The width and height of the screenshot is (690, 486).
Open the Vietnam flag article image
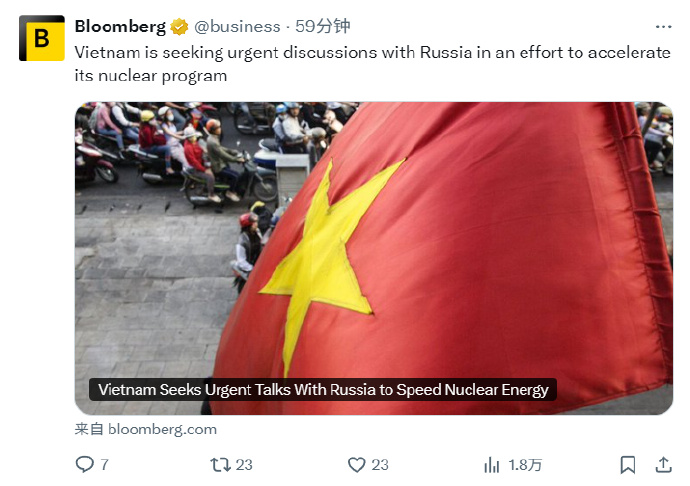[x=374, y=258]
